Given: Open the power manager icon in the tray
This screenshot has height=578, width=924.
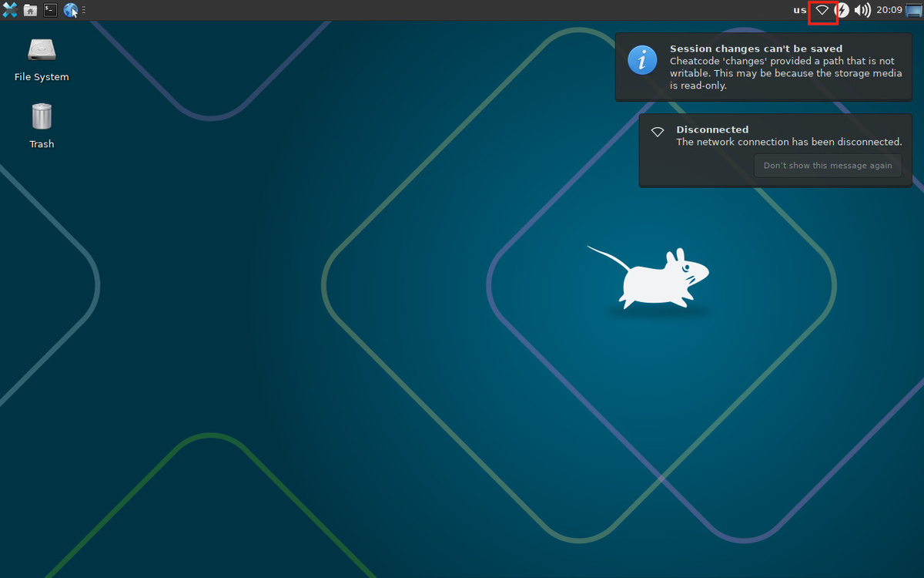Looking at the screenshot, I should [x=842, y=10].
